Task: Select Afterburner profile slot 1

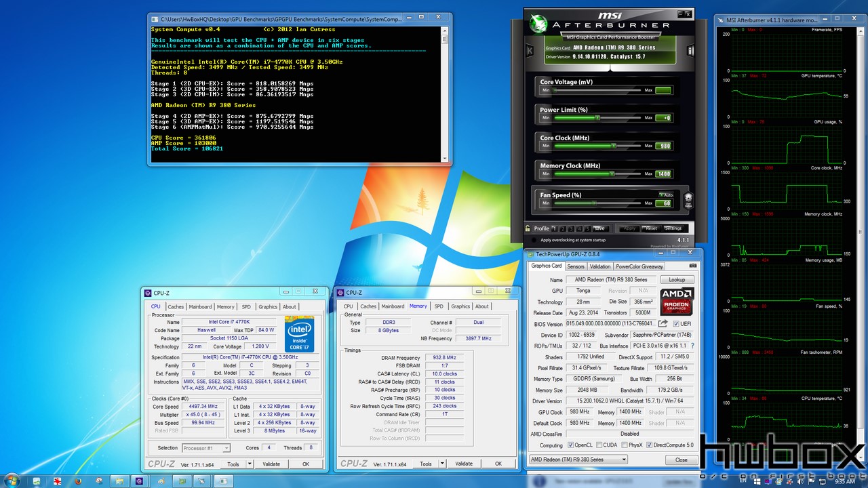Action: coord(554,228)
